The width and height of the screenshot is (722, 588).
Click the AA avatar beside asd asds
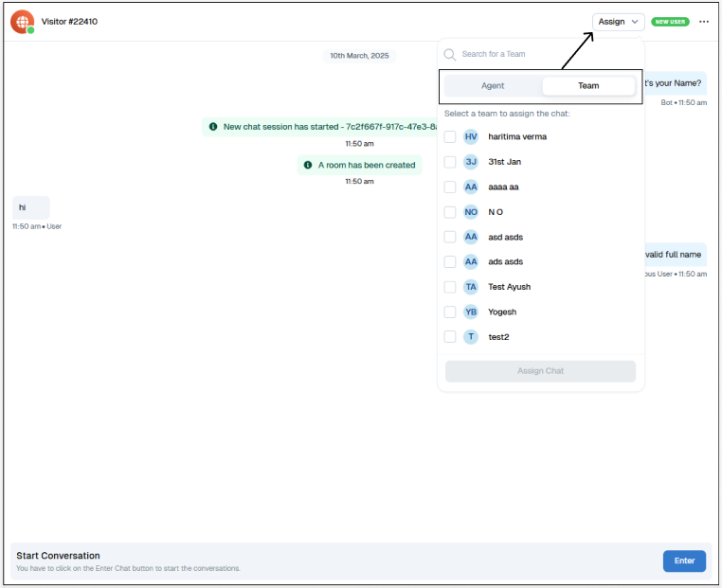coord(471,237)
